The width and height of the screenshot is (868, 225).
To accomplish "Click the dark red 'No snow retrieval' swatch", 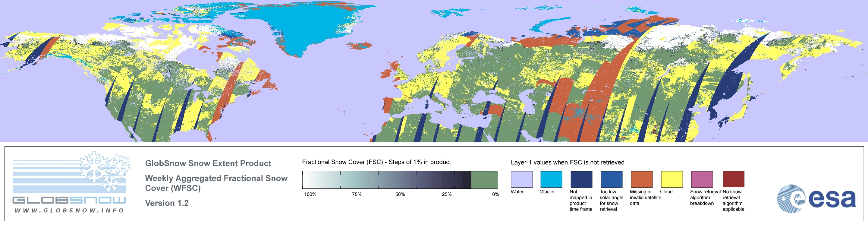I will click(734, 179).
